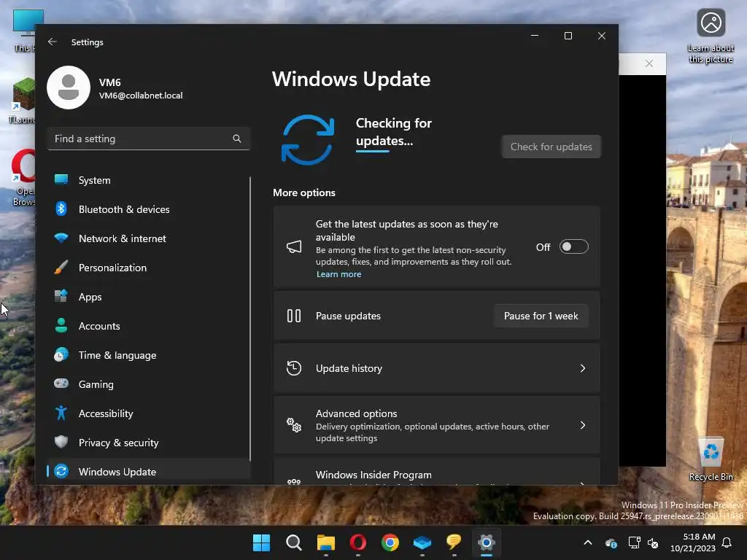Click the sidebar vertical scrollbar
The image size is (747, 560).
(x=250, y=318)
